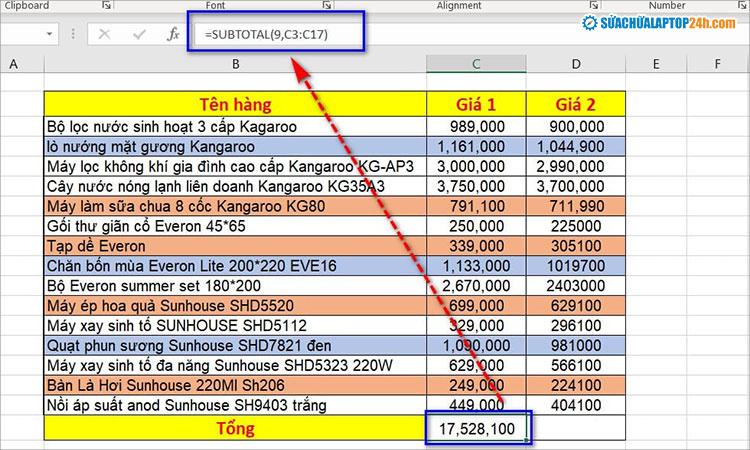
Task: Select Giá 1 value 791,100
Action: coord(476,206)
